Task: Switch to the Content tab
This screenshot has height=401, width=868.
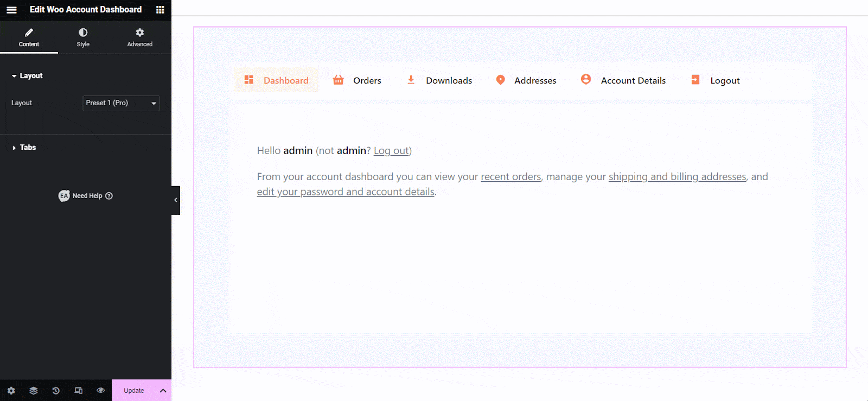Action: coord(29,37)
